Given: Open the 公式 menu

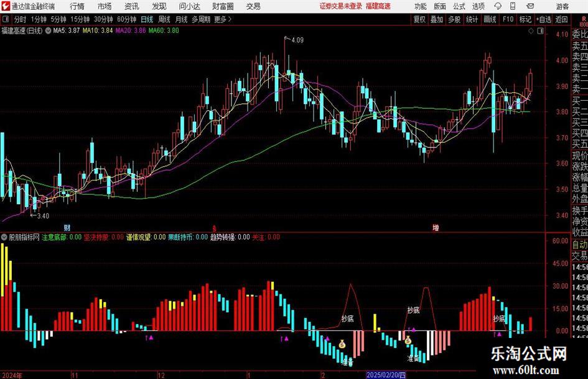Looking at the screenshot, I should point(459,6).
